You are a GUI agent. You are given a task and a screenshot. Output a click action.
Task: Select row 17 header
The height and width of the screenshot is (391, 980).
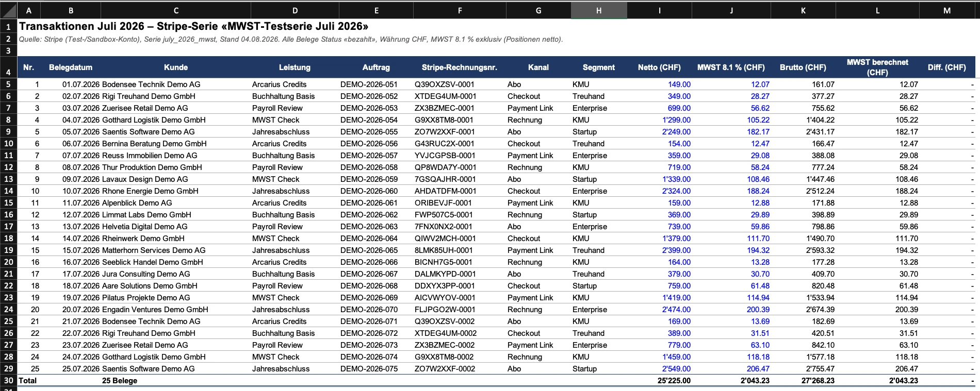point(8,227)
